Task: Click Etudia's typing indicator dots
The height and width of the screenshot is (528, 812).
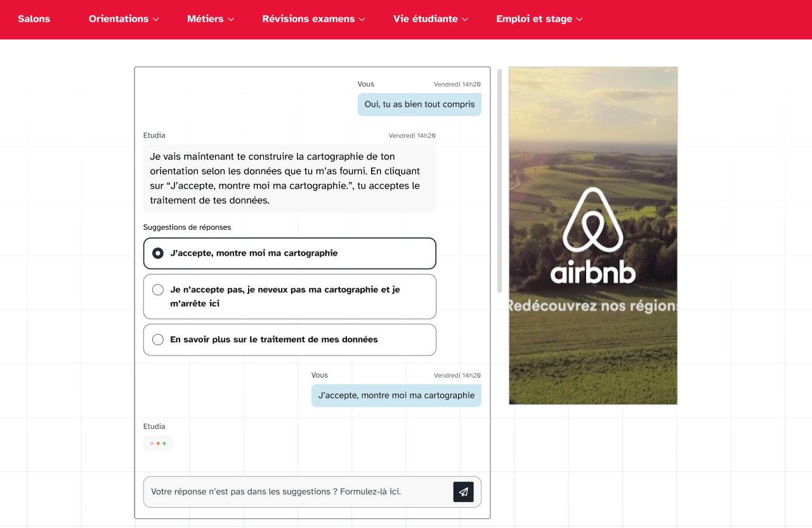Action: pos(158,443)
